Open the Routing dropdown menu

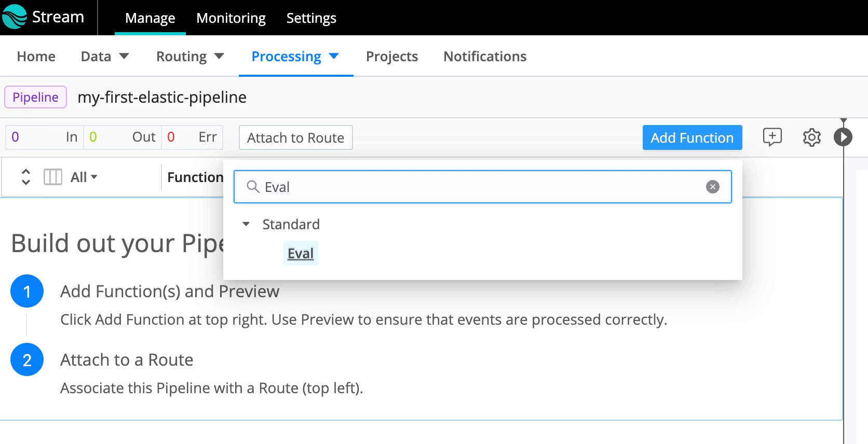[190, 56]
